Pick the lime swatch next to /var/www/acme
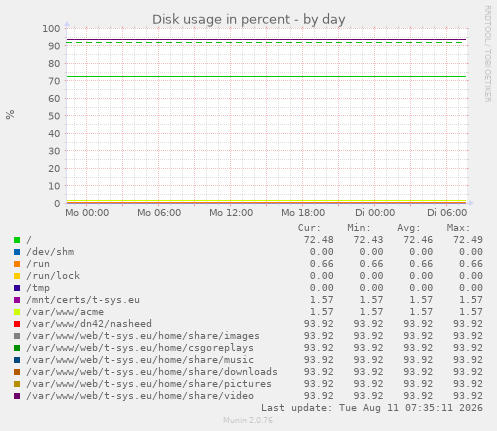This screenshot has width=497, height=431. (17, 312)
